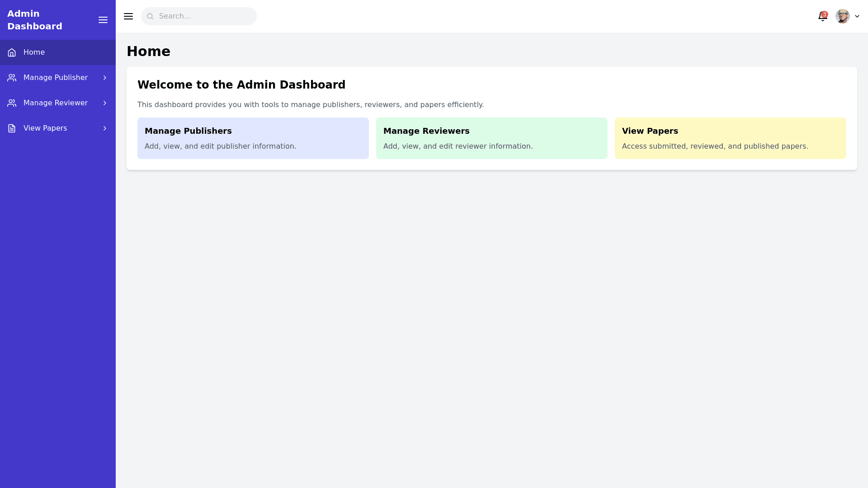Expand the Manage Reviewer chevron

pos(105,103)
